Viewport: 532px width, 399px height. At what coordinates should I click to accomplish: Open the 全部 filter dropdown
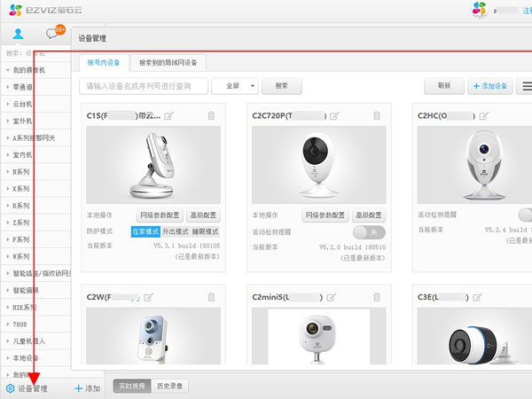coord(235,86)
